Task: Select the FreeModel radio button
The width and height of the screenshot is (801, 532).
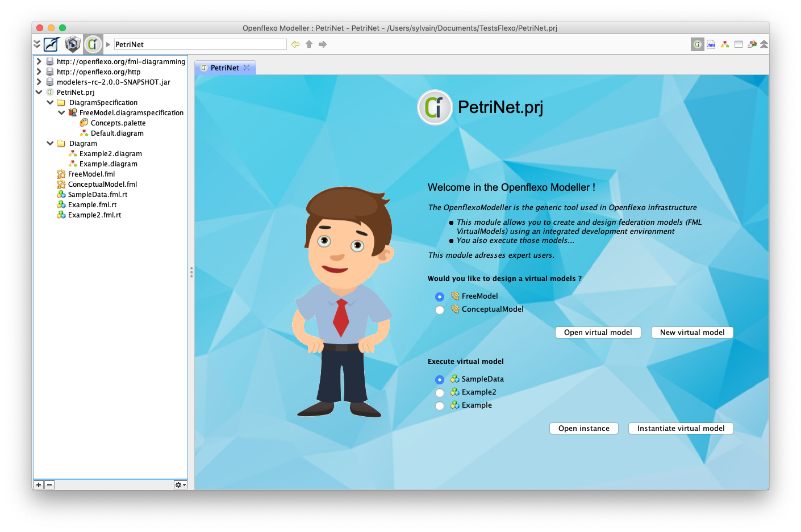Action: click(x=440, y=297)
